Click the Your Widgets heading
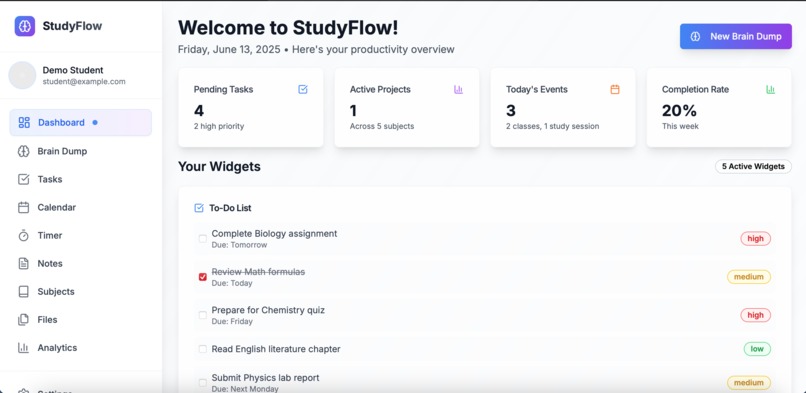Viewport: 806px width, 393px height. 219,167
